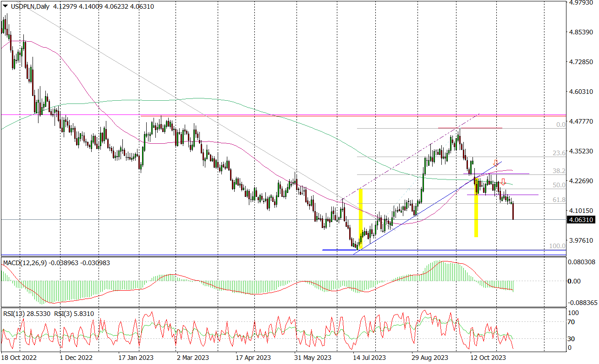Viewport: 599px width, 364px height.
Task: Click the Fibonacci 23.6 level label
Action: click(559, 153)
